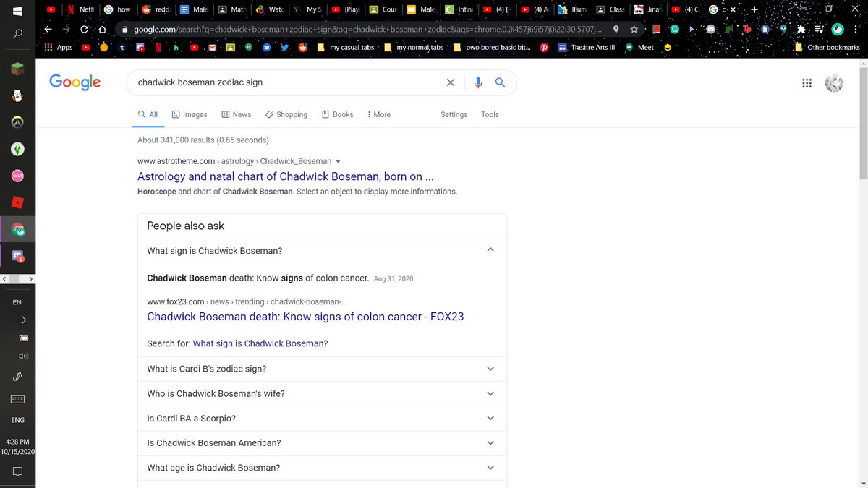868x488 pixels.
Task: Open 'Other bookmarks' folder
Action: [x=827, y=47]
